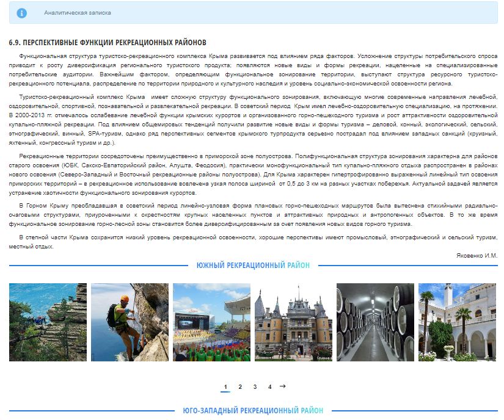Open the white palace with palm trees photo
This screenshot has height=420, width=504.
(457, 322)
